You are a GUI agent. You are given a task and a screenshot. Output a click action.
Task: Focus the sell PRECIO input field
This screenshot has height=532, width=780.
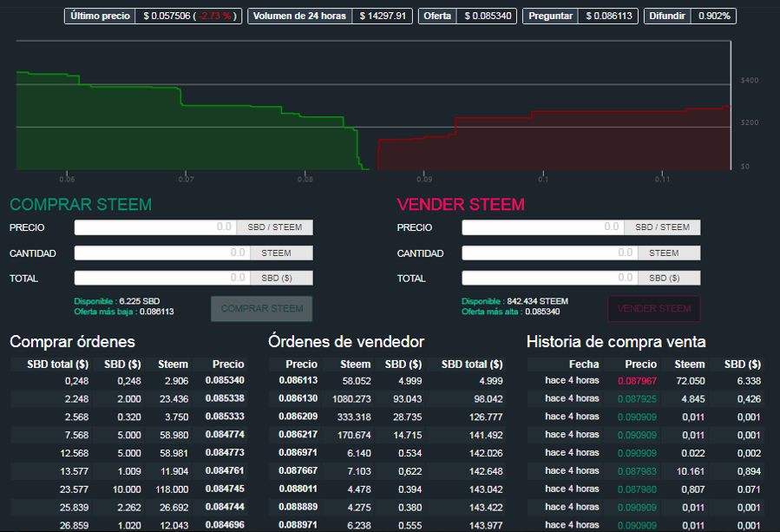(543, 227)
